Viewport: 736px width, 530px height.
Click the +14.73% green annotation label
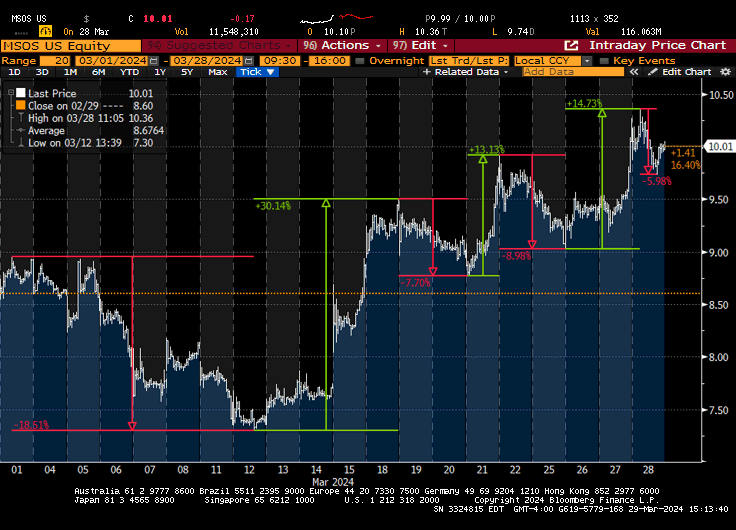tap(584, 104)
